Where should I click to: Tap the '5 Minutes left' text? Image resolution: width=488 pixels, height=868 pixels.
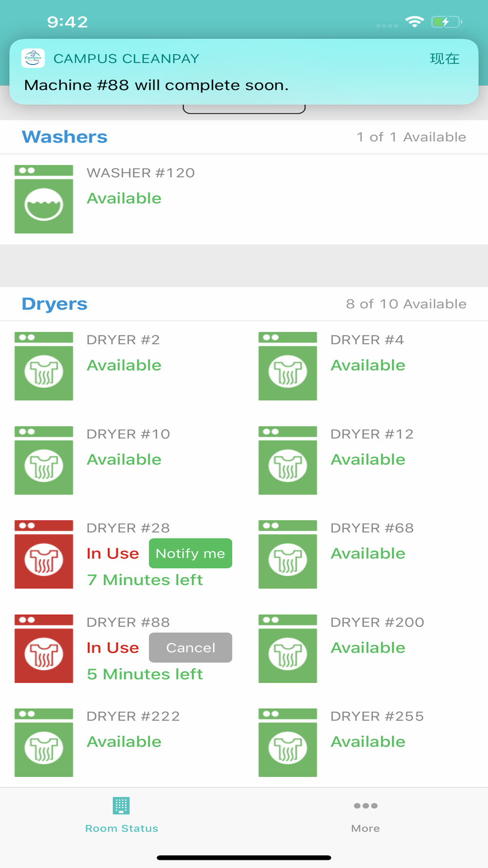[x=145, y=674]
